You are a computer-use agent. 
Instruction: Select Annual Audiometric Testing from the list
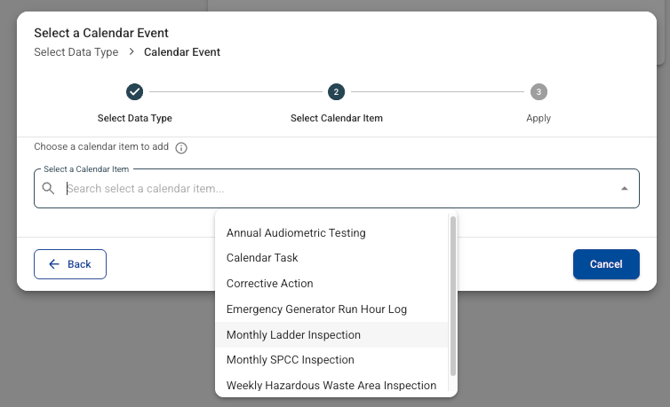point(296,233)
